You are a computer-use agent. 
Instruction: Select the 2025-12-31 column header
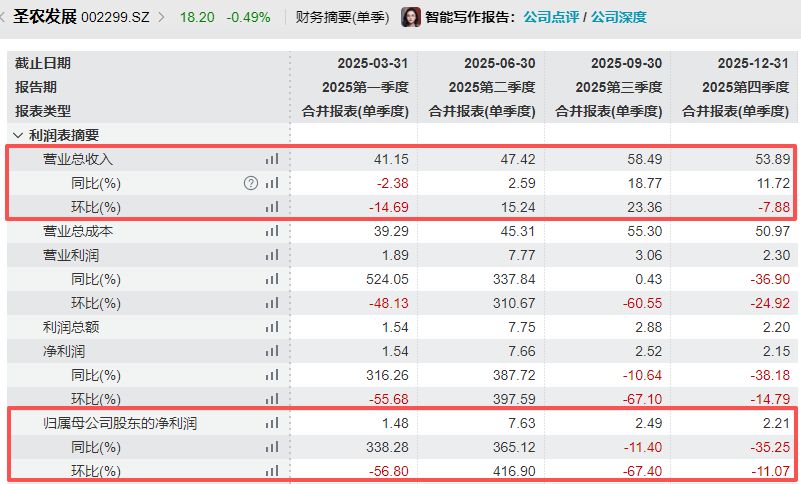(755, 63)
